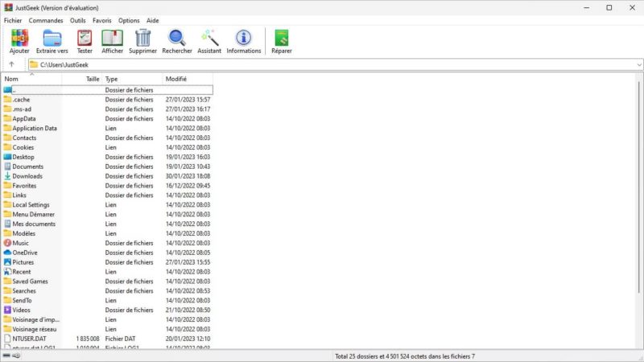This screenshot has width=644, height=362.
Task: Click the status bar total summary text
Action: pyautogui.click(x=405, y=356)
